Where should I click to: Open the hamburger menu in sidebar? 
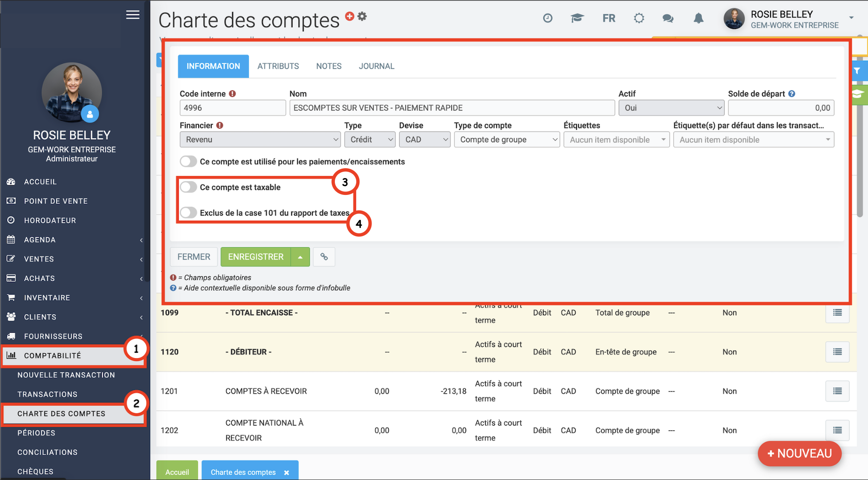[x=133, y=15]
